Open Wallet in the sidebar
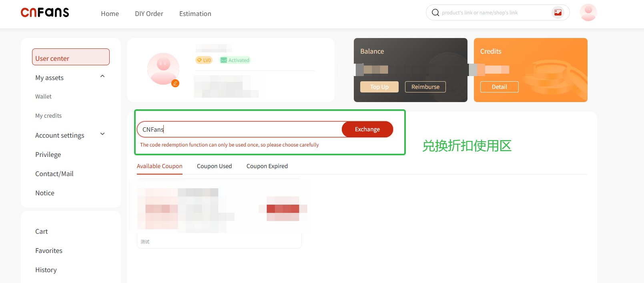This screenshot has height=283, width=644. point(43,96)
